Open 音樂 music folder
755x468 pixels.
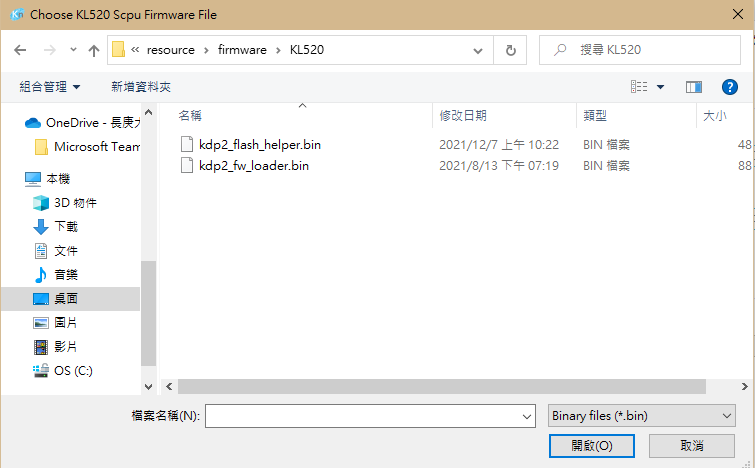coord(56,274)
